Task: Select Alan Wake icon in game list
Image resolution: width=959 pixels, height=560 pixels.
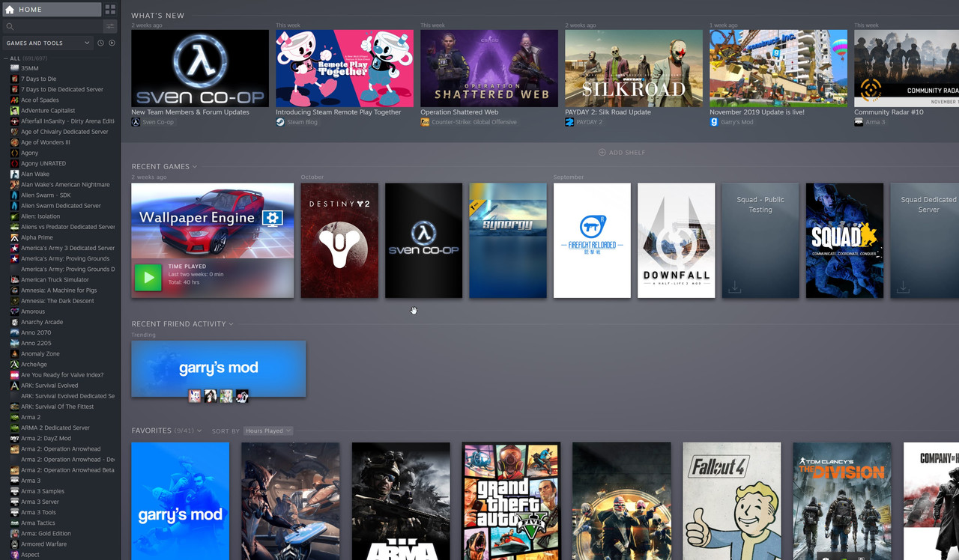Action: point(14,174)
